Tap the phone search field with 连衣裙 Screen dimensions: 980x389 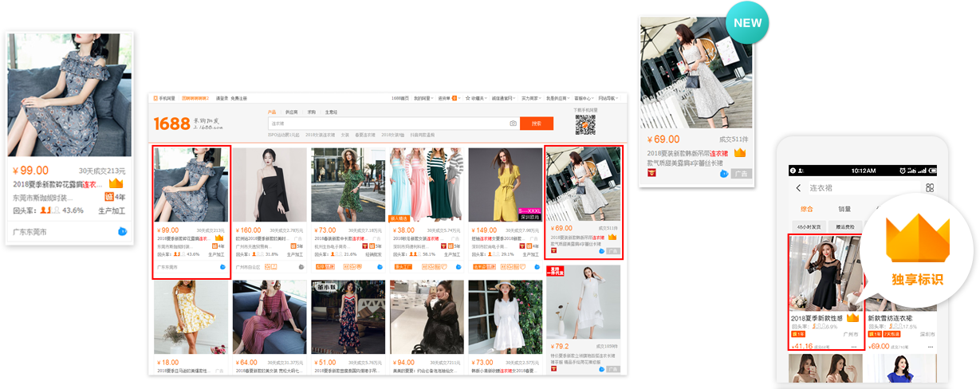(x=865, y=188)
